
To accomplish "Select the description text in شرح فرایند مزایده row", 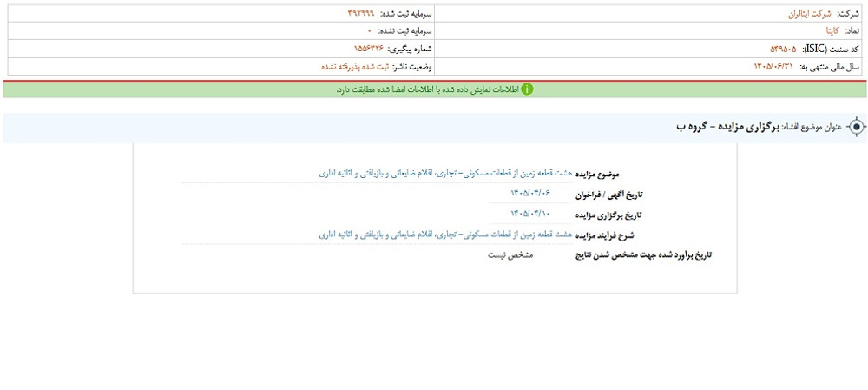I will point(446,235).
